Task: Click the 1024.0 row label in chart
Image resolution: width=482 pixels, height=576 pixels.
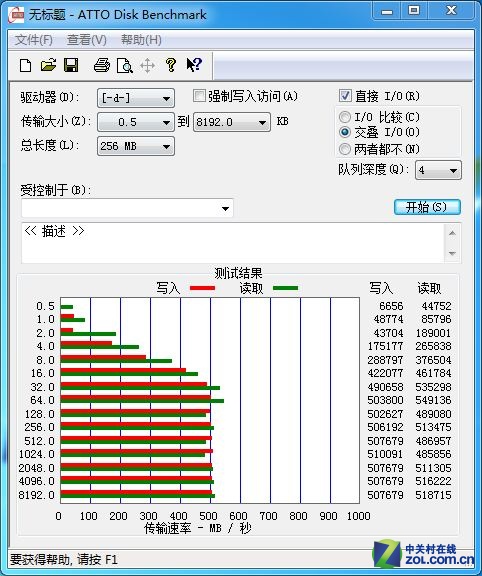Action: (x=36, y=454)
